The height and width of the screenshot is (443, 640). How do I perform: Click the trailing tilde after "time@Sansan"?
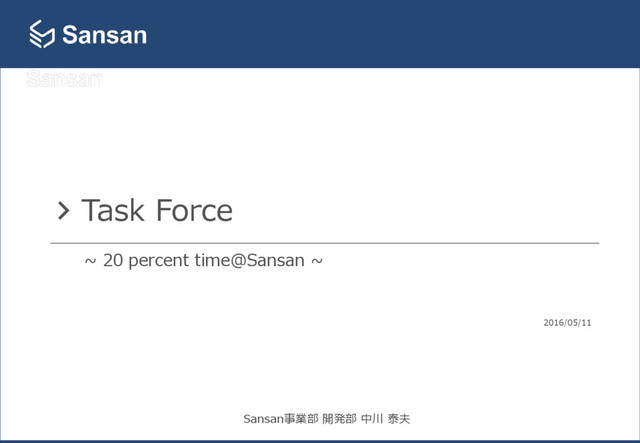(317, 261)
